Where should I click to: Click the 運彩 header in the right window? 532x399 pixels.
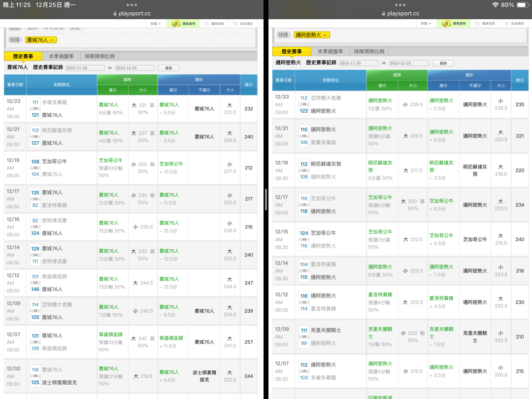click(469, 75)
